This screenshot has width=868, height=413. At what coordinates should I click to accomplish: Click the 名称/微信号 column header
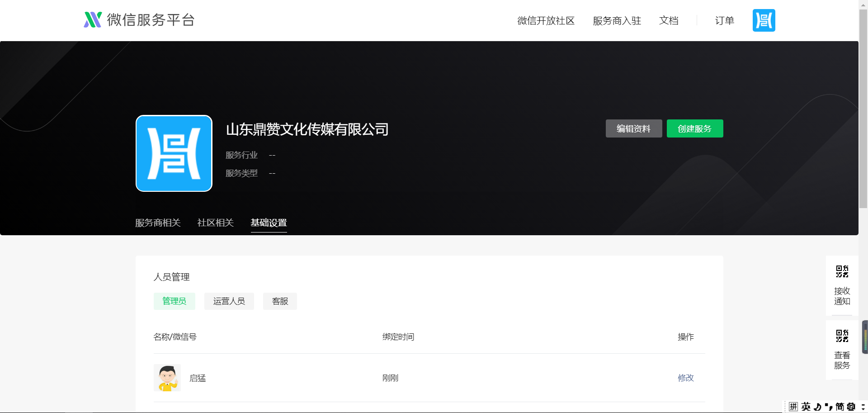175,337
